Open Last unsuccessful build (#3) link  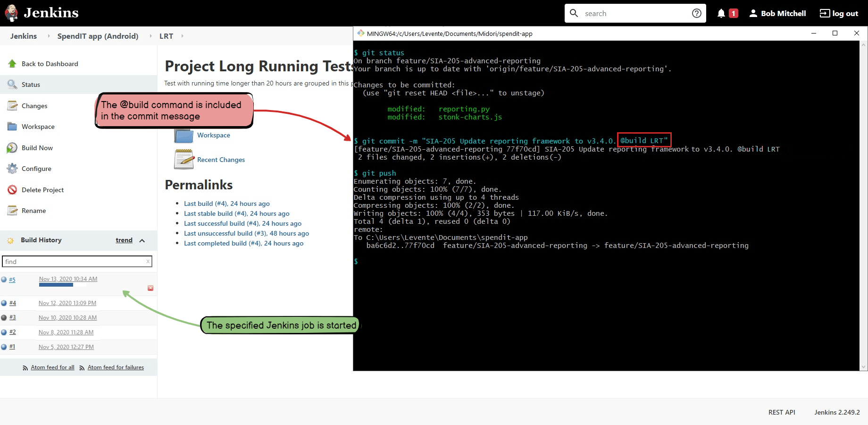246,233
